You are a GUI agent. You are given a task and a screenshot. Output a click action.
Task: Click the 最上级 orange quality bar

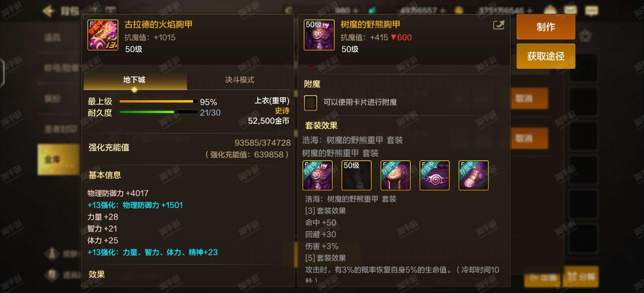pos(158,101)
